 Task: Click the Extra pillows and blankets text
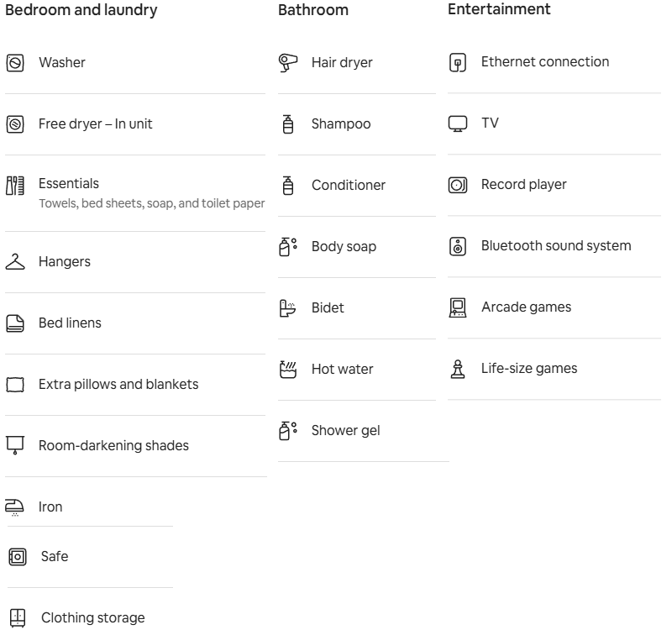[x=118, y=385]
